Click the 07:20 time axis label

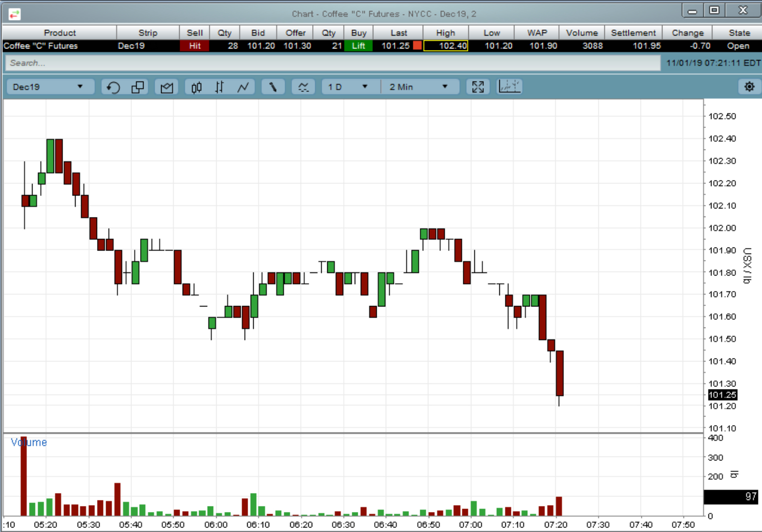click(x=555, y=524)
